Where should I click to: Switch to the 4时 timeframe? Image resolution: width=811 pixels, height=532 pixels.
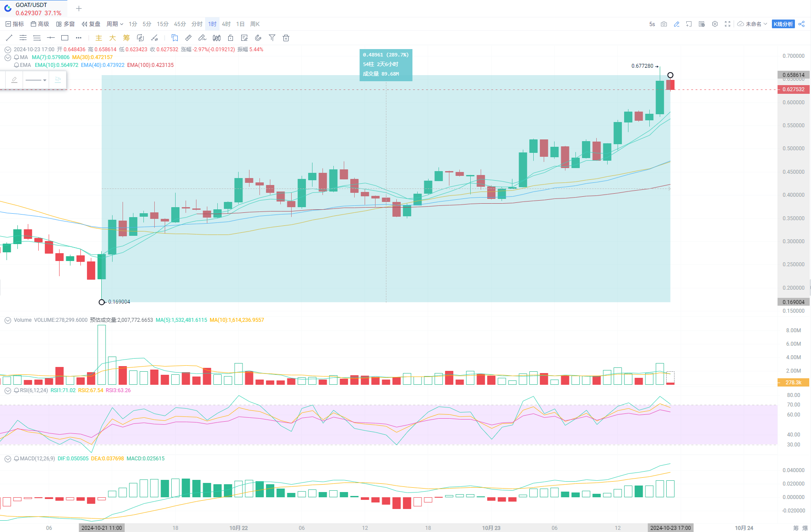pos(226,24)
